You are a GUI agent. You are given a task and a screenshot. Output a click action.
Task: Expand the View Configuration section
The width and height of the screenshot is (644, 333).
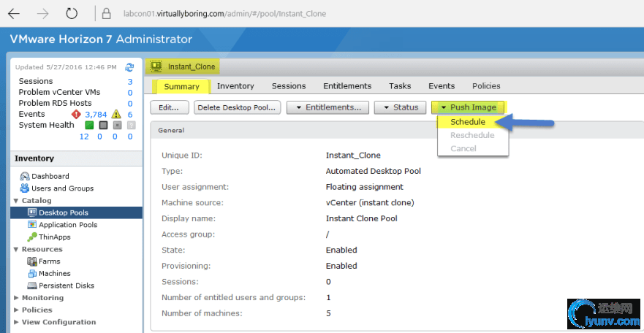(16, 322)
